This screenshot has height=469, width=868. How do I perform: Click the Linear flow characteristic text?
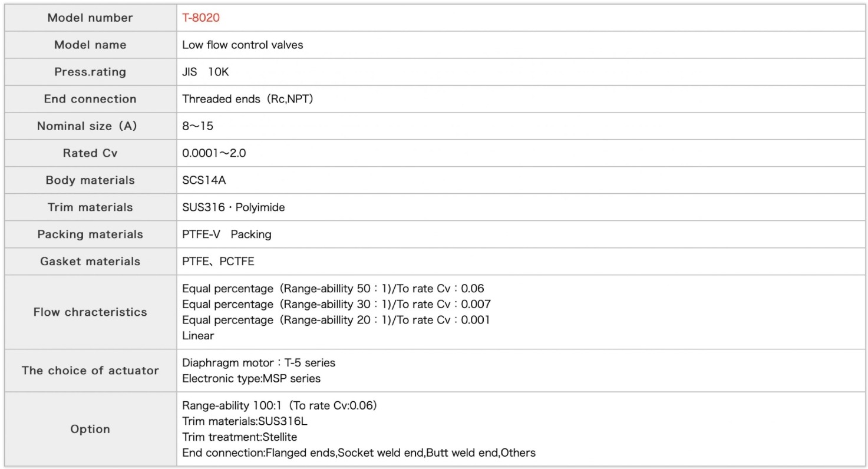[x=198, y=336]
